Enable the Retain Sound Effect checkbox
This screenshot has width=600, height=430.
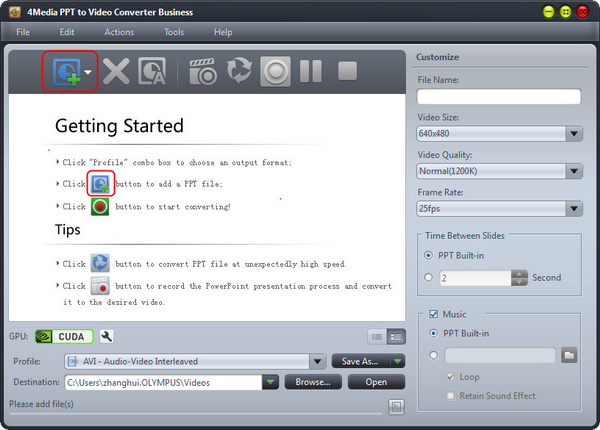pos(452,396)
